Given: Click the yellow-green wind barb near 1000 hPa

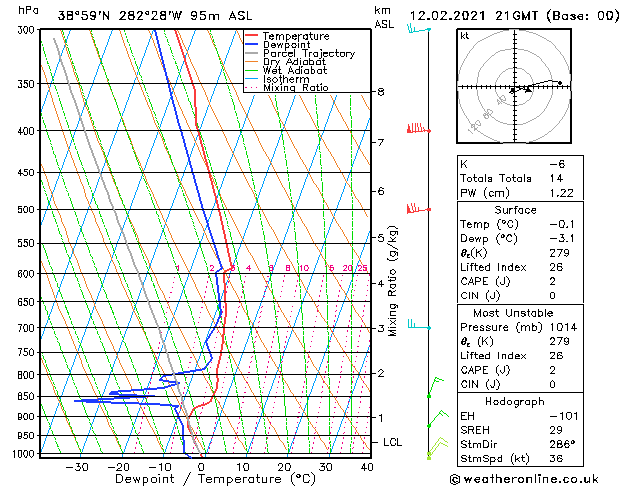Looking at the screenshot, I should click(437, 448).
